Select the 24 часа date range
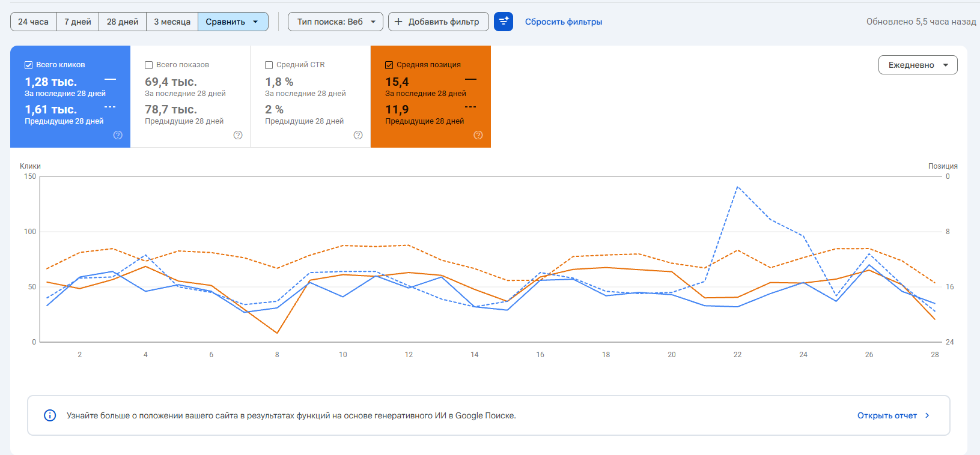Screen dimensions: 980x455 [34, 22]
